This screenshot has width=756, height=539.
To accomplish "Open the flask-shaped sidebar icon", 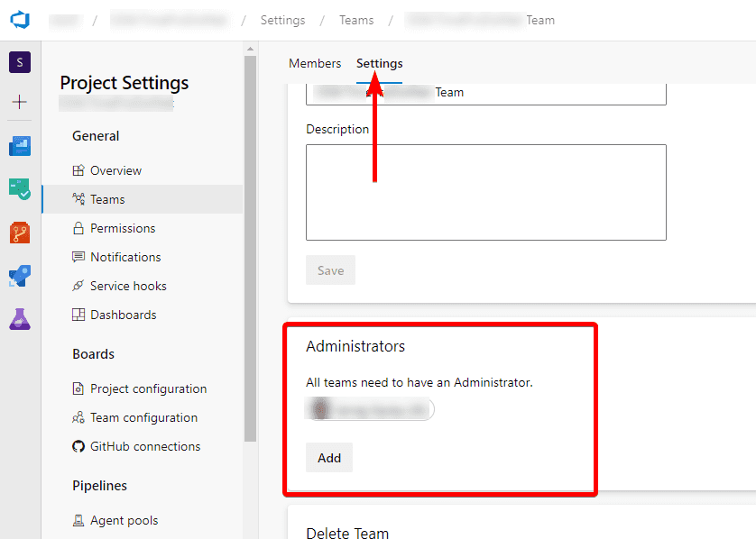I will [20, 319].
